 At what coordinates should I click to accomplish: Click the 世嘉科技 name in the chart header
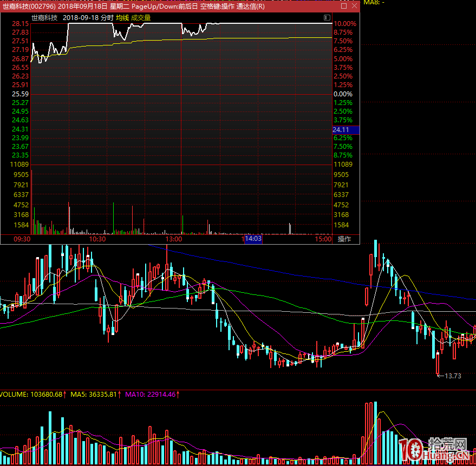coord(44,18)
